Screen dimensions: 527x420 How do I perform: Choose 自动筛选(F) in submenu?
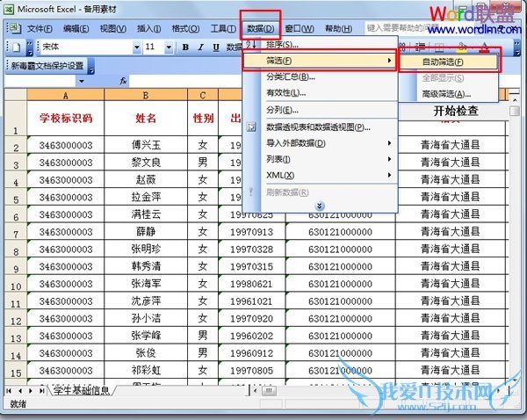pos(448,62)
